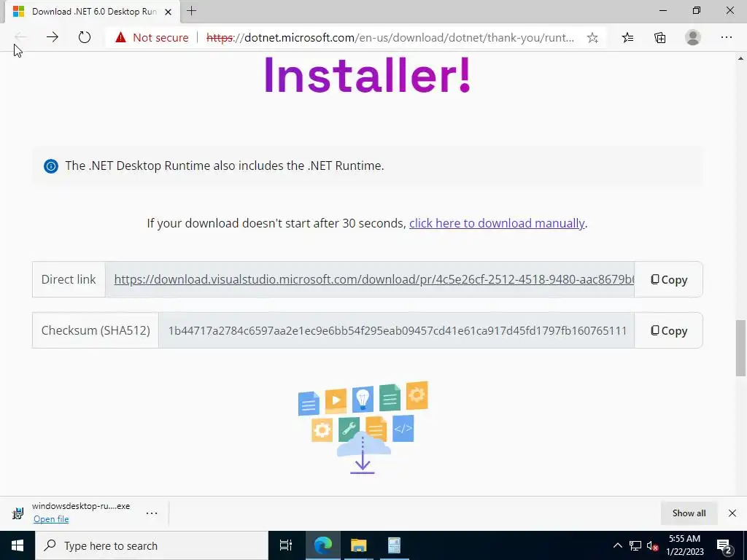This screenshot has height=560, width=747.
Task: Open options for windowsdesktop download item
Action: point(152,513)
